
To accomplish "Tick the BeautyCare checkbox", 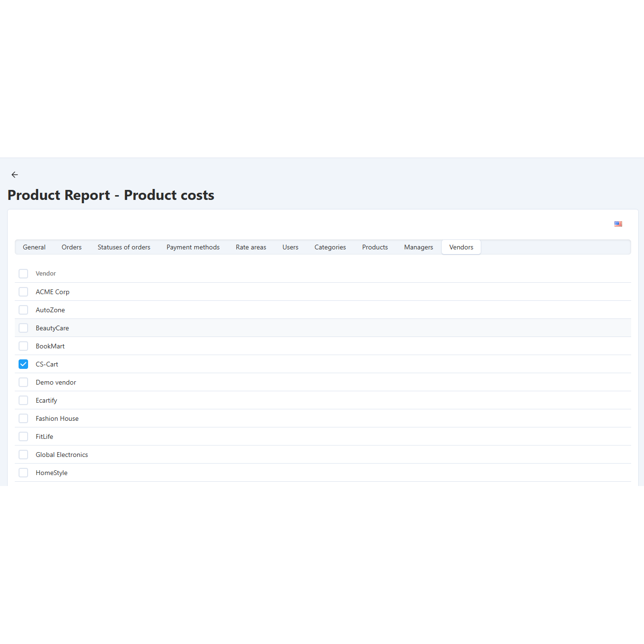I will [x=23, y=328].
